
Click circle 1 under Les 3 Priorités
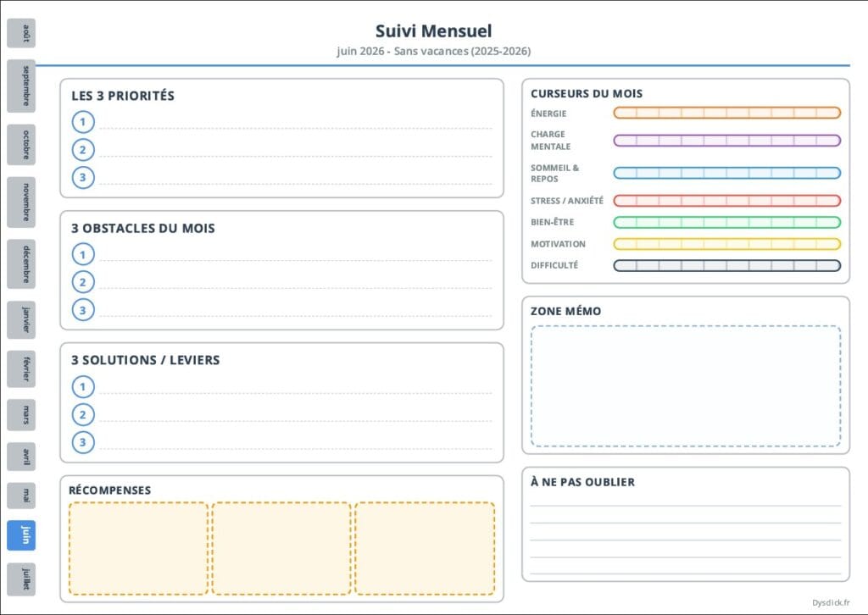point(83,122)
